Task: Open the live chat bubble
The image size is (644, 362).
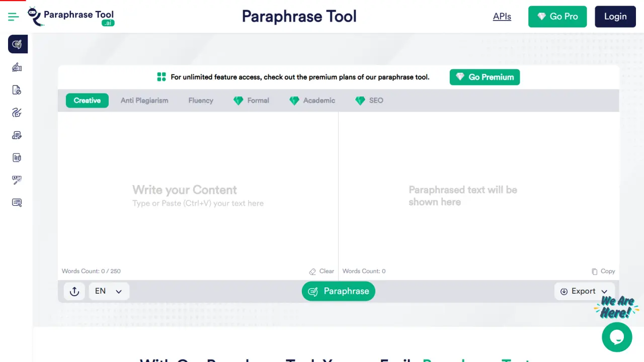Action: point(617,337)
